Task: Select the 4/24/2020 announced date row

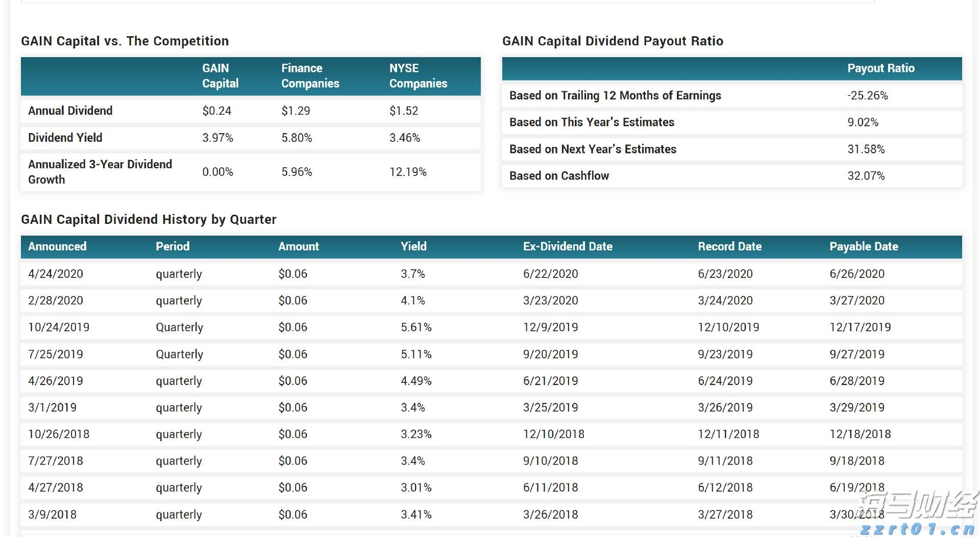Action: (56, 274)
